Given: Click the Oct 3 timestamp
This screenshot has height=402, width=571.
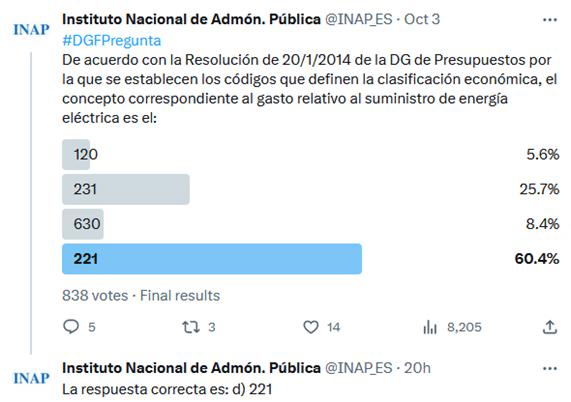Looking at the screenshot, I should (422, 19).
